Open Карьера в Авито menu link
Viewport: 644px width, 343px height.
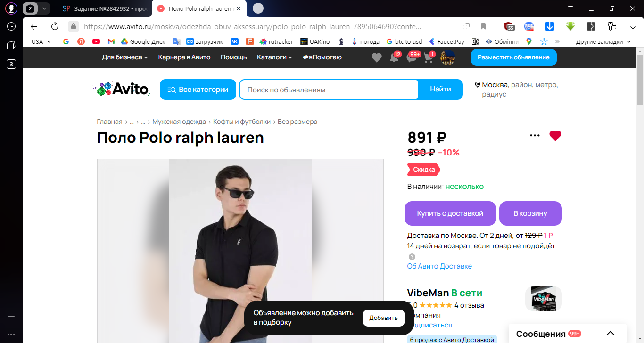click(x=184, y=57)
